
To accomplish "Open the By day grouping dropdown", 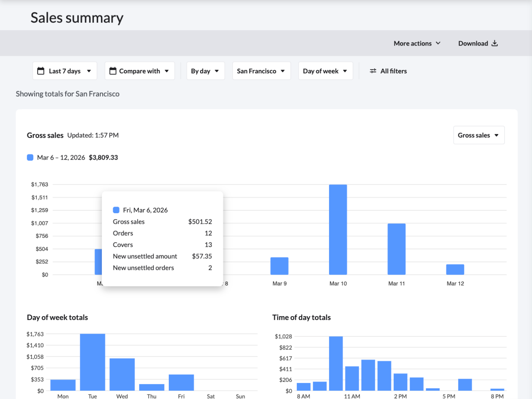I will click(x=205, y=71).
